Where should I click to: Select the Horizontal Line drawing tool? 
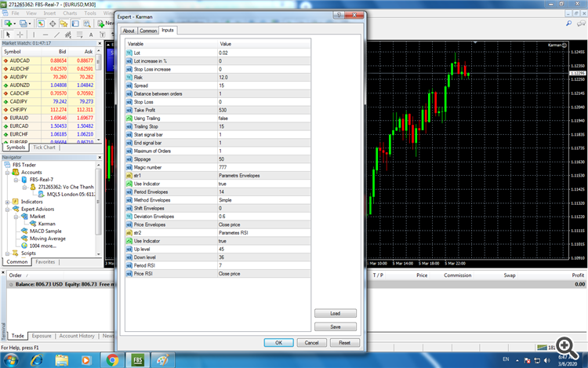(45, 35)
